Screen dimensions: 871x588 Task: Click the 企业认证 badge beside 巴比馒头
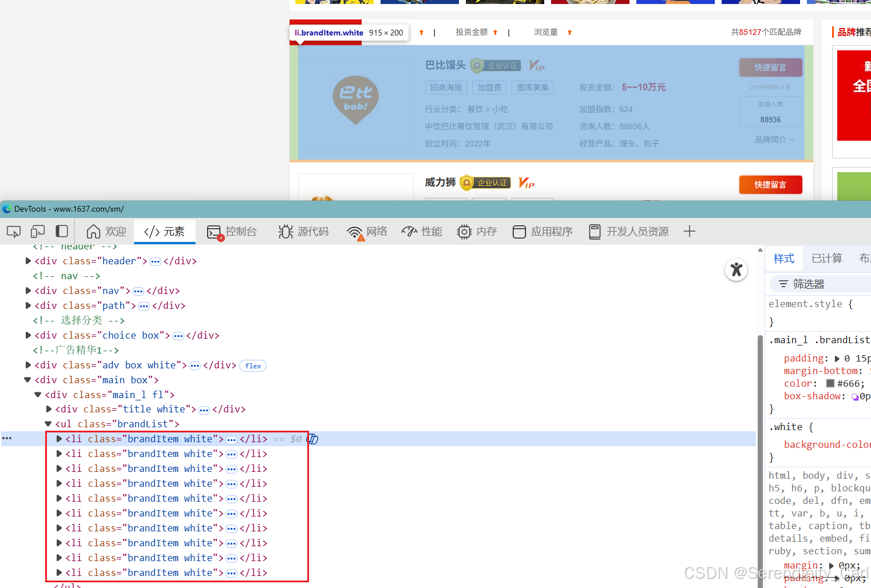[496, 66]
